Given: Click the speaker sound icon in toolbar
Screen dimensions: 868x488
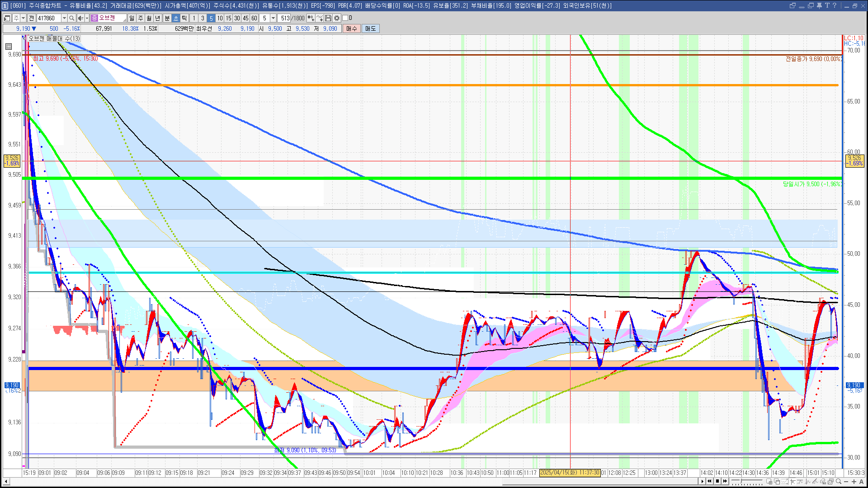Looking at the screenshot, I should click(80, 18).
